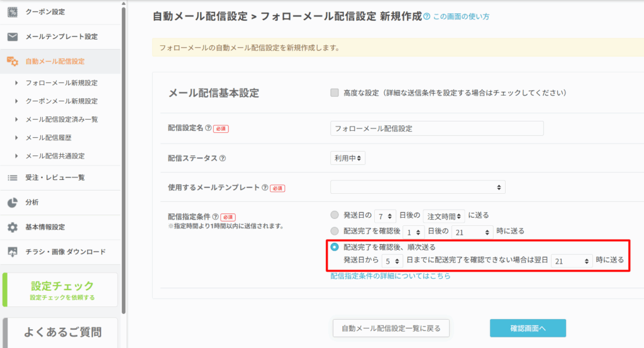This screenshot has width=644, height=348.
Task: Click the envelope icon for mail templates
Action: pyautogui.click(x=13, y=36)
